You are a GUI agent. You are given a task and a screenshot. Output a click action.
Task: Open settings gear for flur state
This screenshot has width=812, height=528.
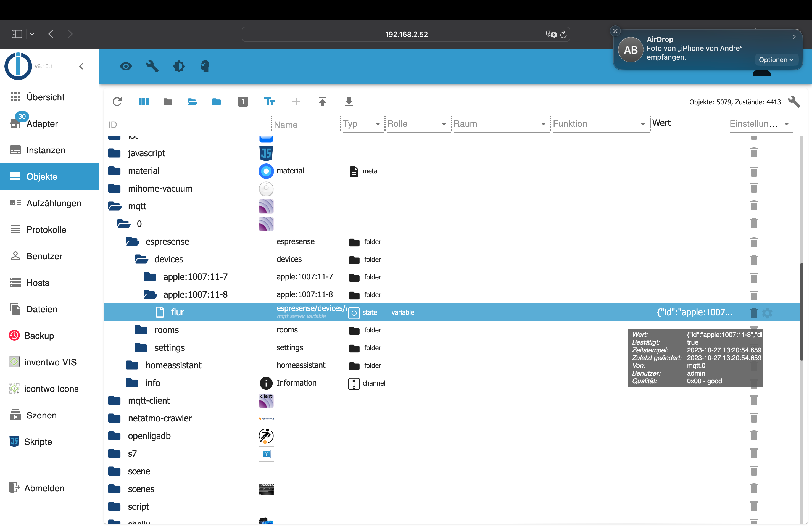click(x=767, y=313)
